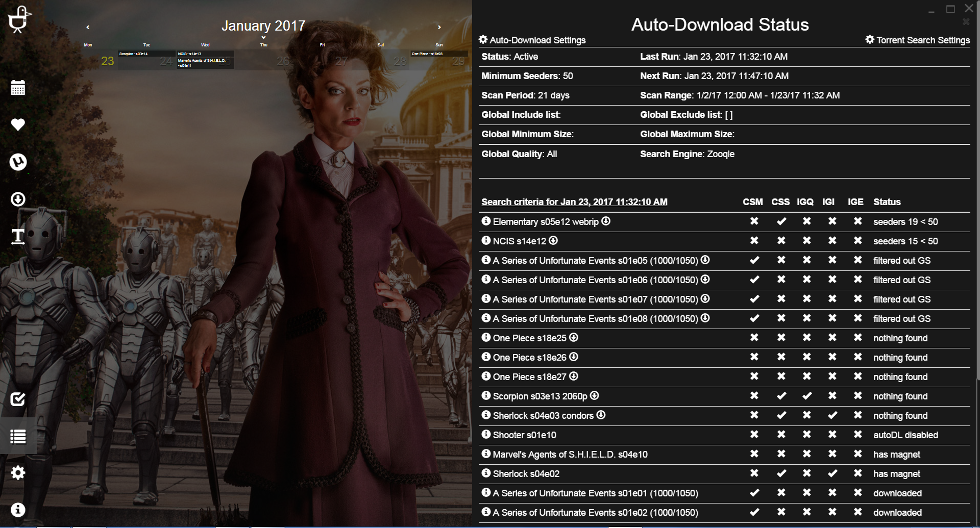The width and height of the screenshot is (980, 528).
Task: Show info for Scorpion s03e13 2060p
Action: point(486,395)
